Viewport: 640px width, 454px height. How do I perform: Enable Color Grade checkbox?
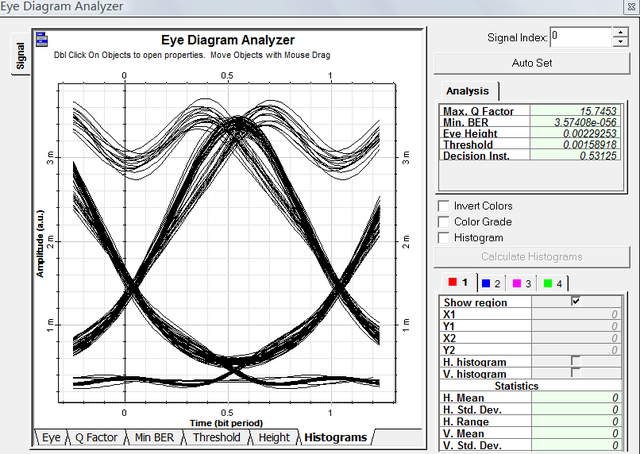tap(443, 222)
